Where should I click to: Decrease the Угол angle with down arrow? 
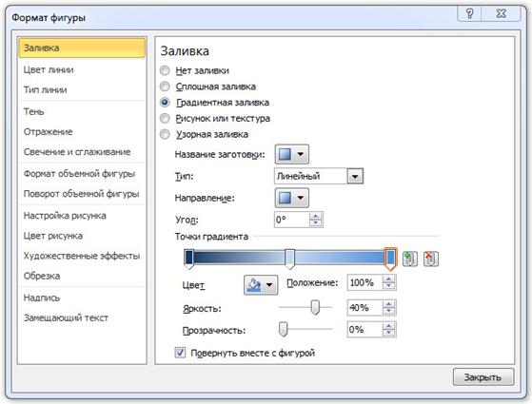coord(316,223)
